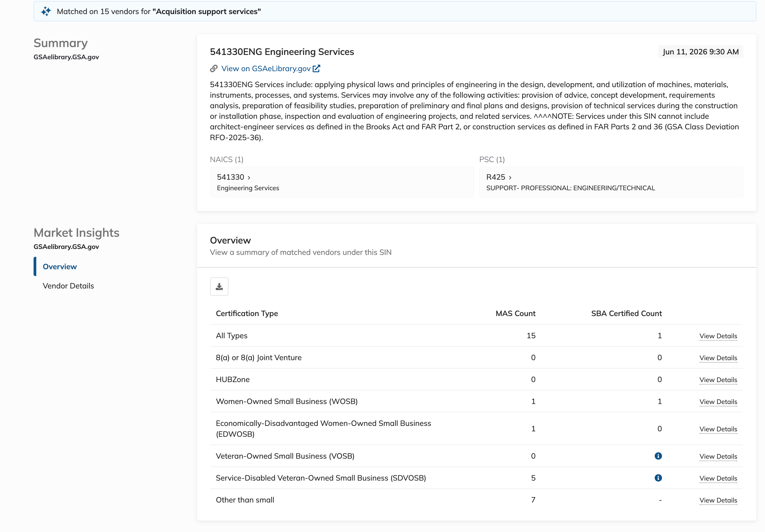Click the sparkle icon in matched vendors banner
This screenshot has width=765, height=532.
(x=46, y=11)
